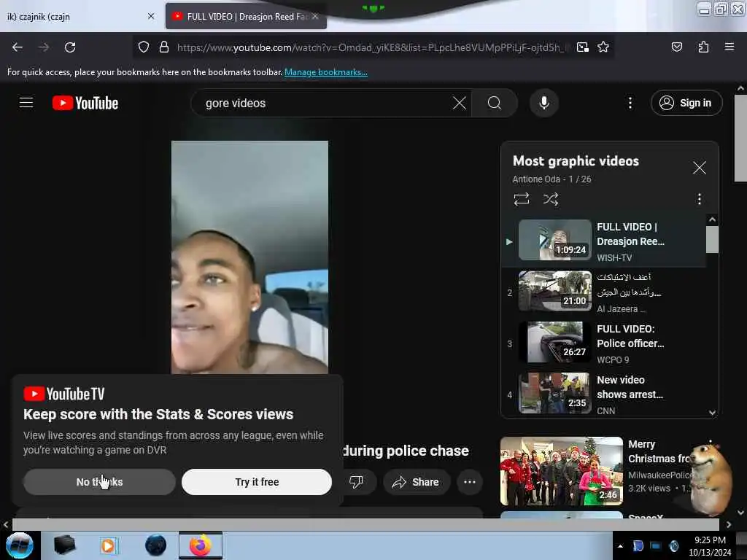Click Try it free button

pos(256,482)
